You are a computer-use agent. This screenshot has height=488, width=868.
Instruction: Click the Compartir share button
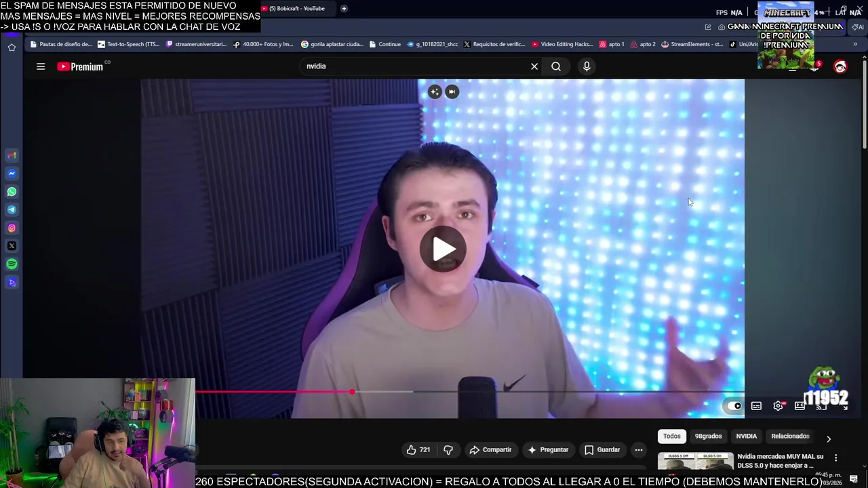490,449
